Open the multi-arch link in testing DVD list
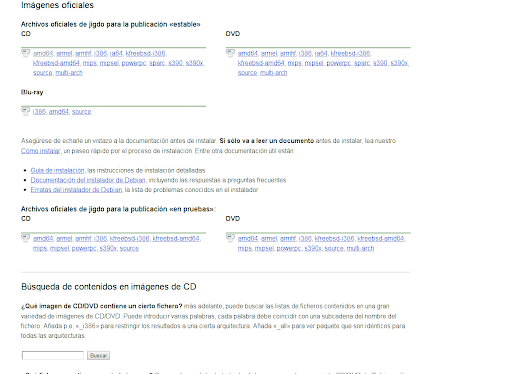 tap(360, 248)
